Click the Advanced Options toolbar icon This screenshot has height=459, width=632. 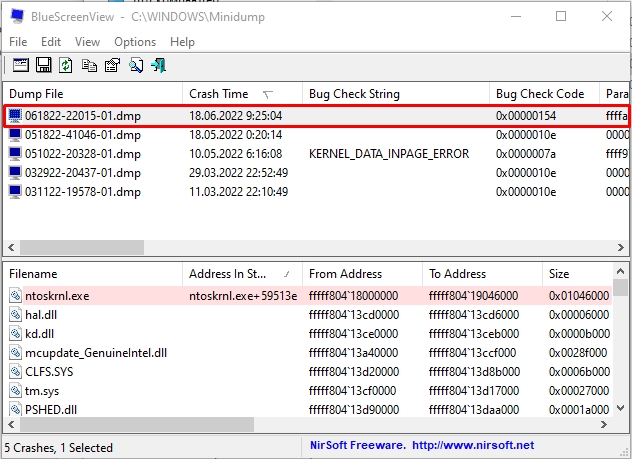pyautogui.click(x=20, y=65)
